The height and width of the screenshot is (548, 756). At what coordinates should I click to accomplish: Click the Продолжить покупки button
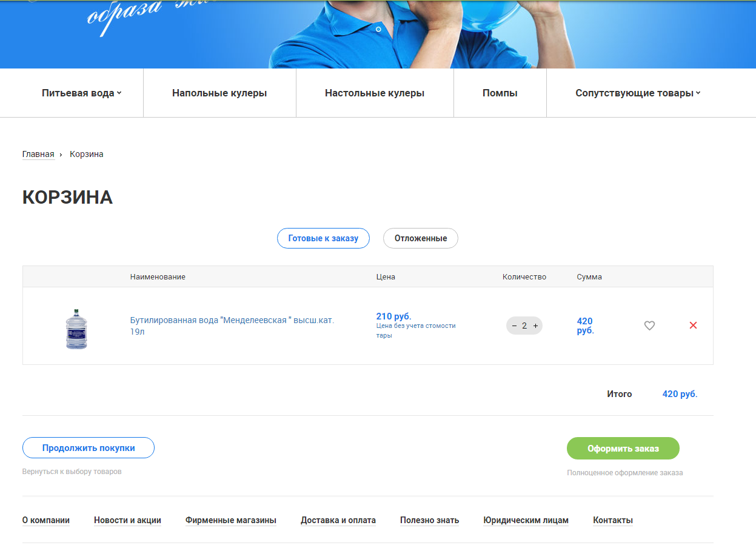(89, 448)
